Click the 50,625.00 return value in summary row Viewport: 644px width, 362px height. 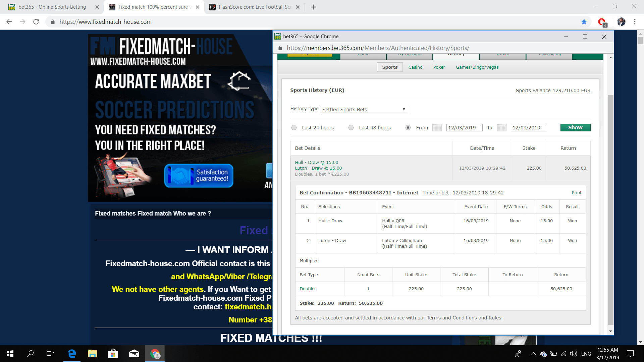575,168
